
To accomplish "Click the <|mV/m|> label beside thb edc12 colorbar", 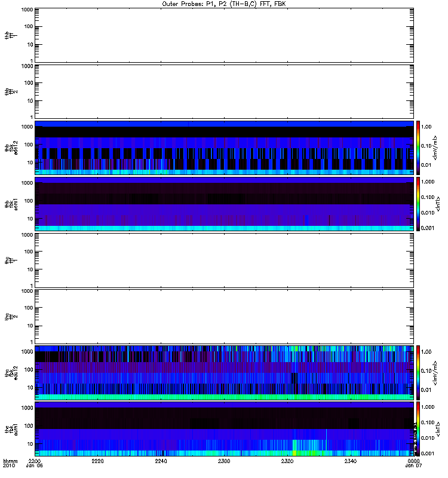I will click(x=435, y=148).
